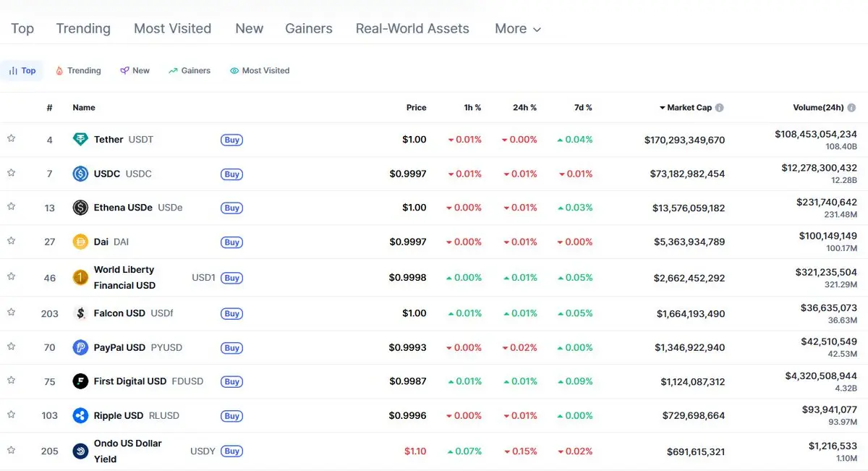Toggle the watchlist star for Ethena USDe
The image size is (868, 471).
12,206
